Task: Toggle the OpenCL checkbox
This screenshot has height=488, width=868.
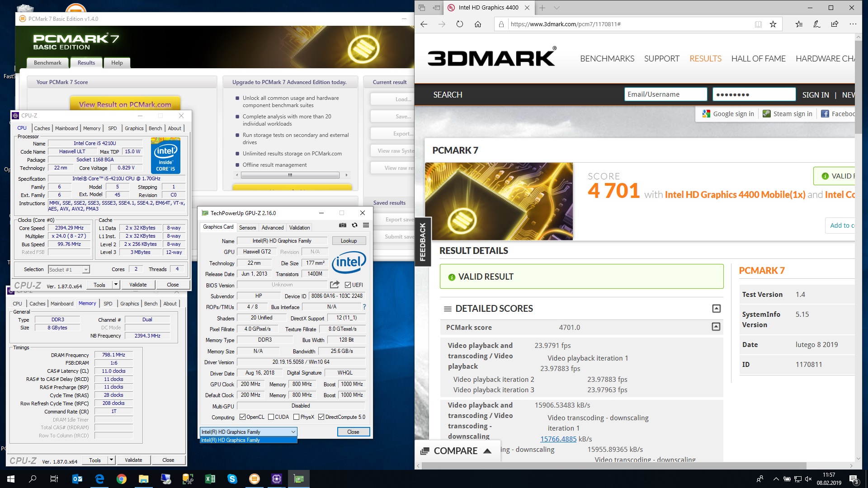Action: coord(243,417)
